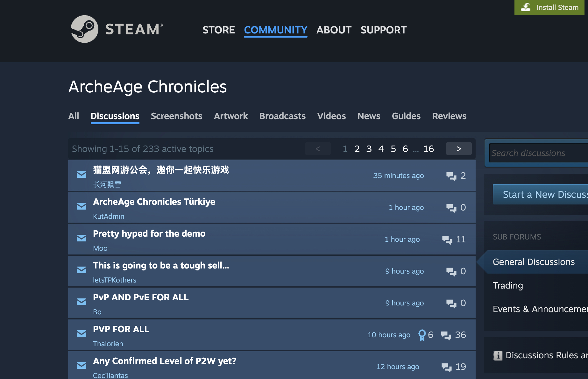Image resolution: width=588 pixels, height=379 pixels.
Task: Click envelope icon beside the Chinese-titled topic
Action: [81, 174]
